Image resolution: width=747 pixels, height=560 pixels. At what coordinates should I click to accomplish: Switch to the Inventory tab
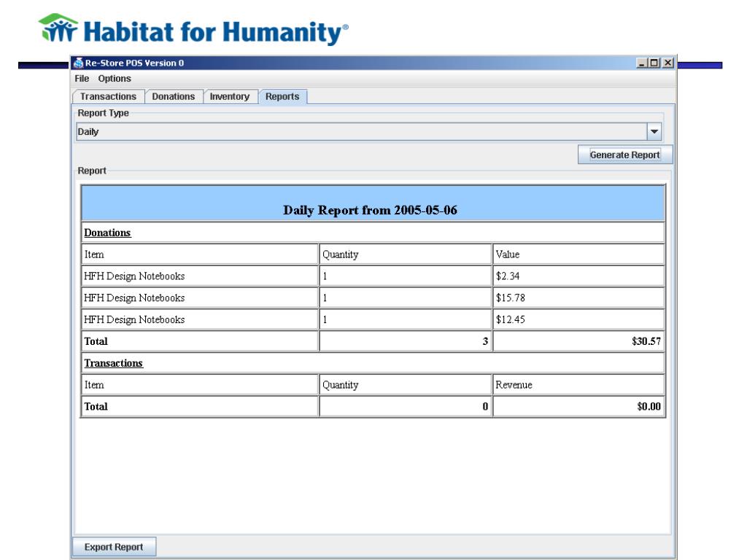230,97
